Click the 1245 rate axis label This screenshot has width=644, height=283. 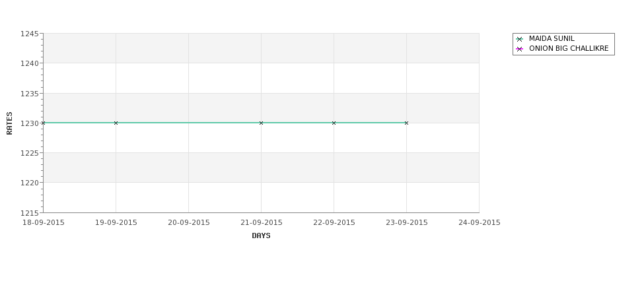point(30,34)
